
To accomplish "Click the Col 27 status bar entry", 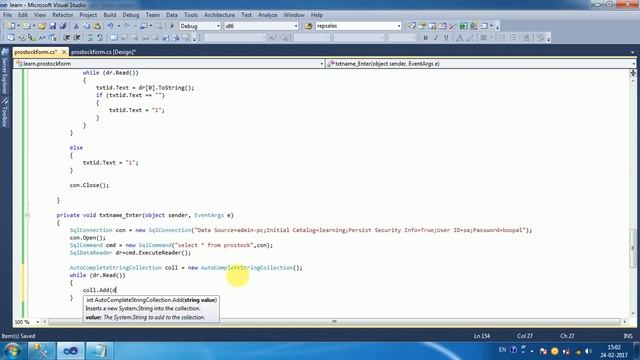I will (524, 336).
